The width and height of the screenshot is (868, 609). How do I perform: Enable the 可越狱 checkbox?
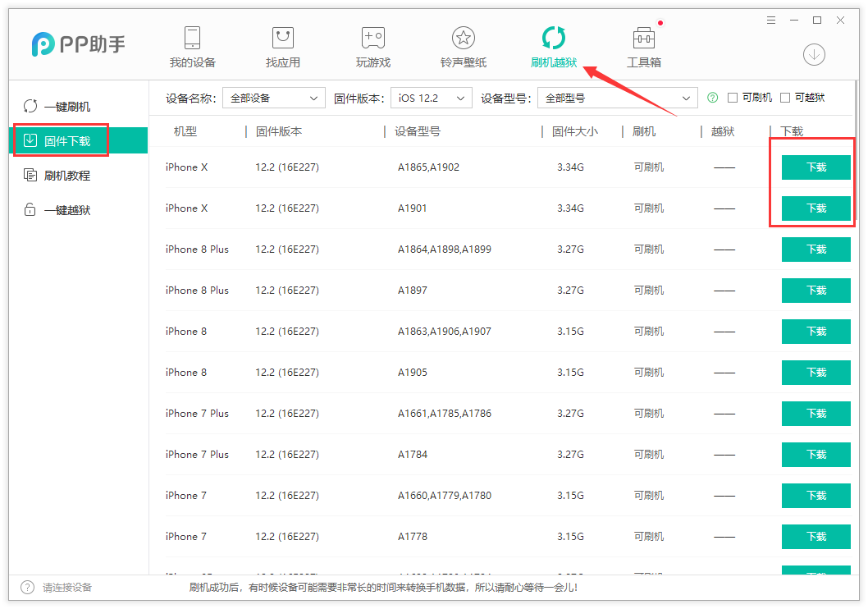click(785, 98)
